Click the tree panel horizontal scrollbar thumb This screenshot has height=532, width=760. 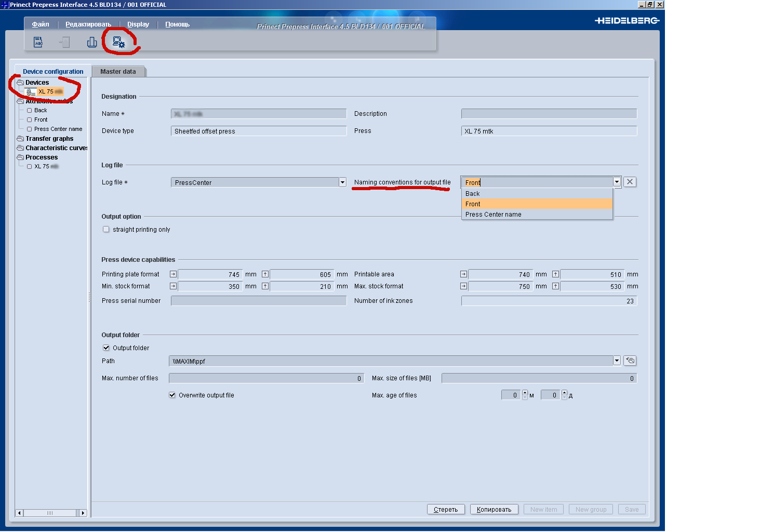50,513
